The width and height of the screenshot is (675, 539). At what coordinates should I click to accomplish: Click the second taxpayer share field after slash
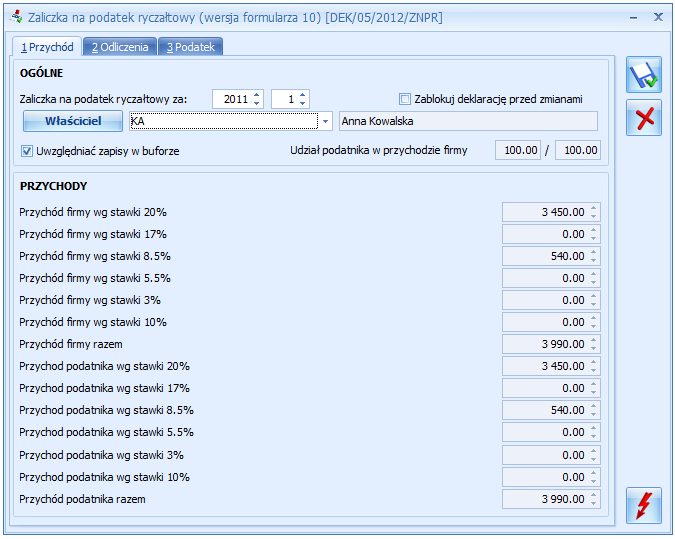578,150
